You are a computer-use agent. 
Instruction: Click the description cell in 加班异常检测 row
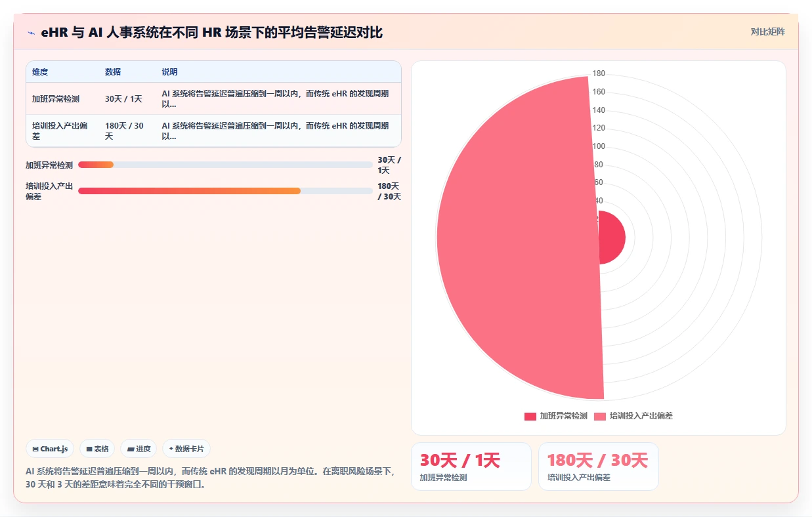pyautogui.click(x=279, y=99)
